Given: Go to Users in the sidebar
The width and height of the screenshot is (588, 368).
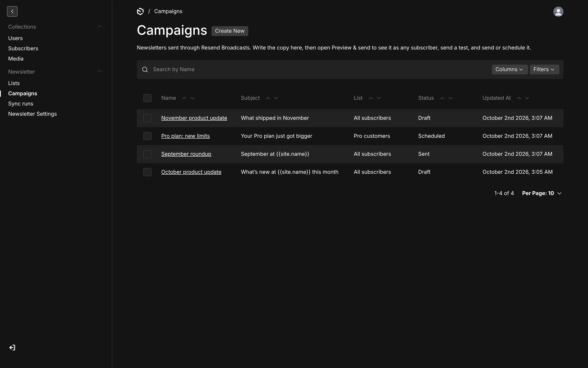Looking at the screenshot, I should (15, 38).
